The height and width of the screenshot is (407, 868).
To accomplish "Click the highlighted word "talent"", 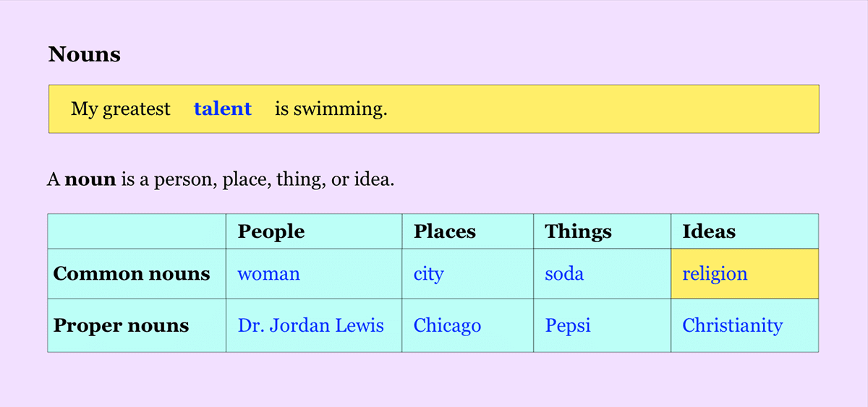I will [x=223, y=109].
